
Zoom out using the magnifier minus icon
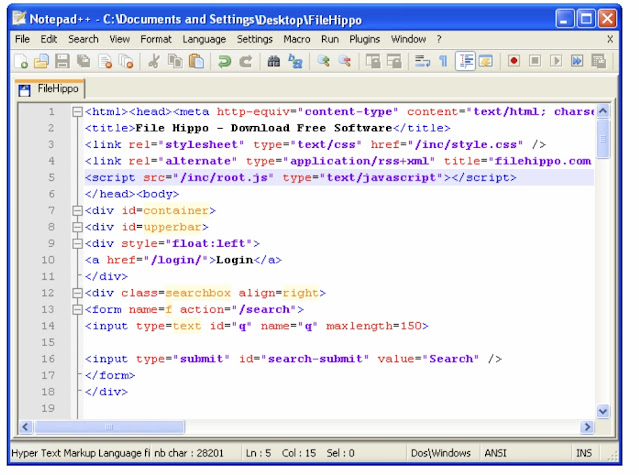345,62
